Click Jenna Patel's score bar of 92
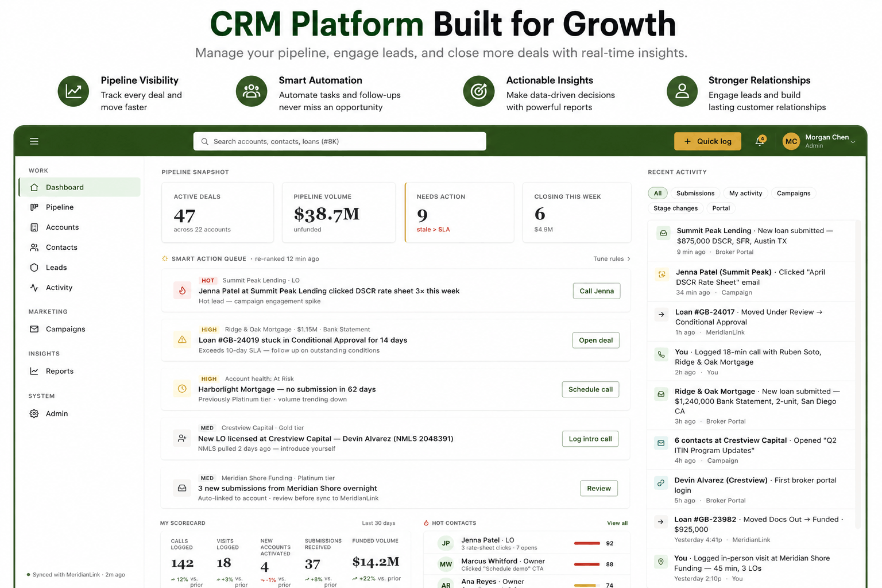 [587, 543]
